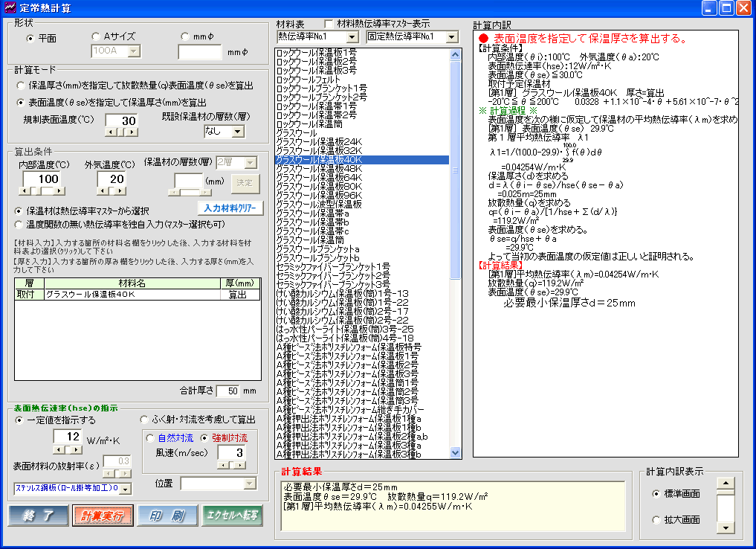Click the up arrow in 計算内訳表示 panel
The height and width of the screenshot is (549, 756).
point(724,482)
